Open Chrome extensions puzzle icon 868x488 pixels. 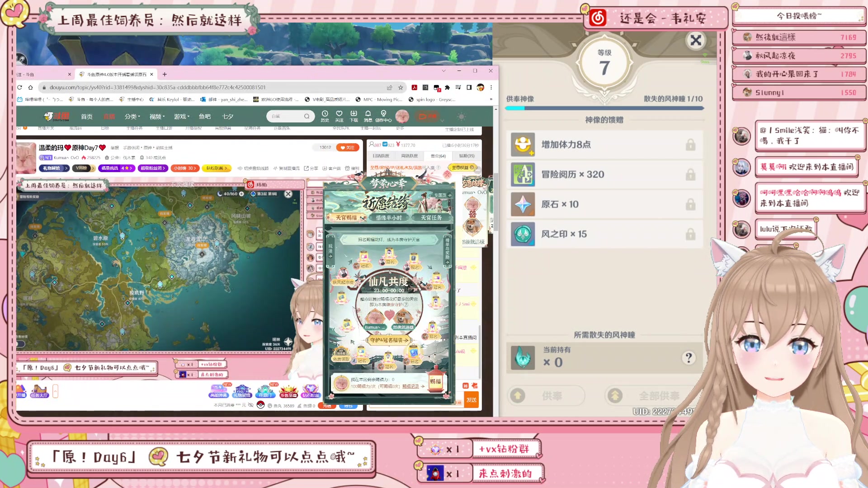[447, 87]
